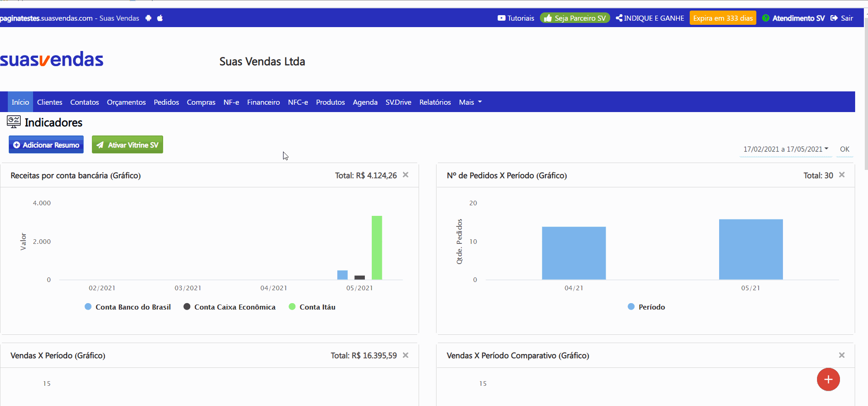Viewport: 868px width, 406px height.
Task: Toggle Conta Banco do Brasil legend series
Action: [128, 307]
